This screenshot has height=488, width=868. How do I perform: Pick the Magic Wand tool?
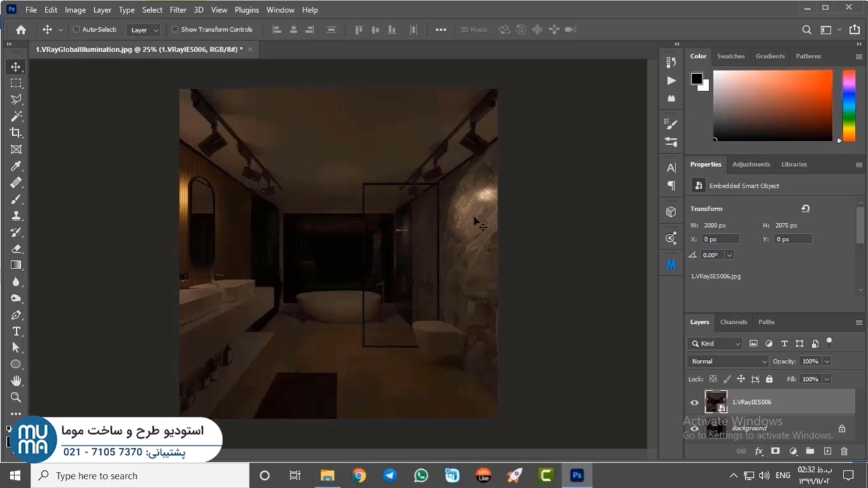click(x=16, y=117)
